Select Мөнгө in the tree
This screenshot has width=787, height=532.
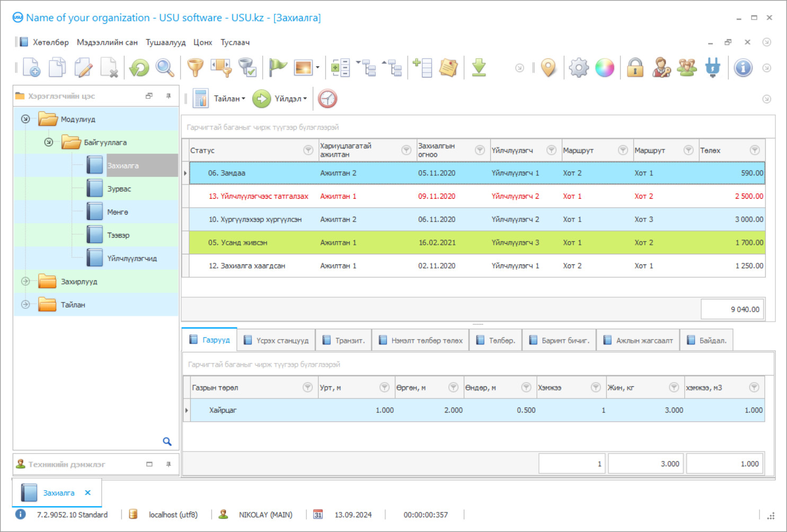click(x=118, y=212)
